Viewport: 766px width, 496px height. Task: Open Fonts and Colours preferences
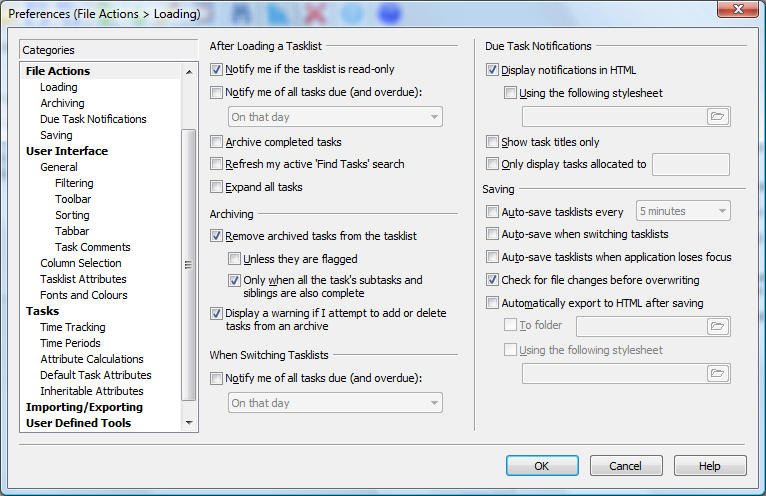pyautogui.click(x=84, y=295)
